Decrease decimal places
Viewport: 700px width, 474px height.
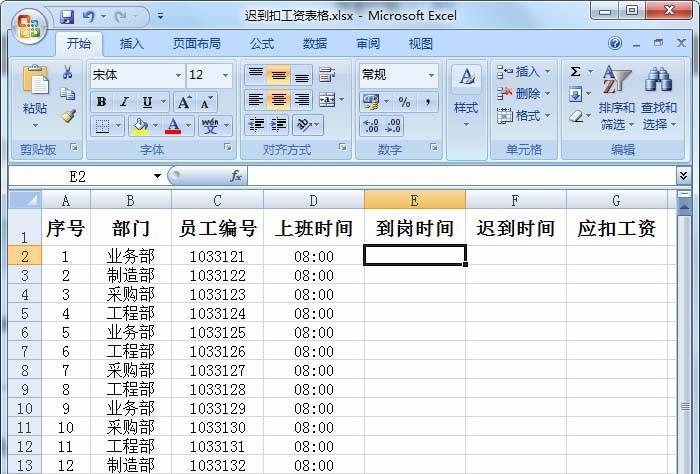click(393, 125)
